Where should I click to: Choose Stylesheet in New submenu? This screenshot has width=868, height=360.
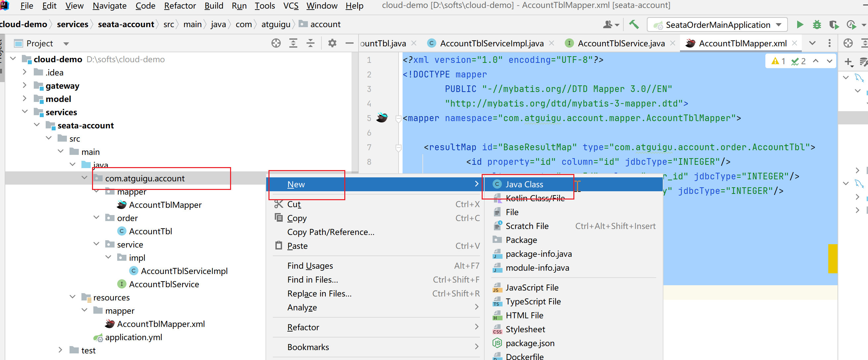(573, 329)
